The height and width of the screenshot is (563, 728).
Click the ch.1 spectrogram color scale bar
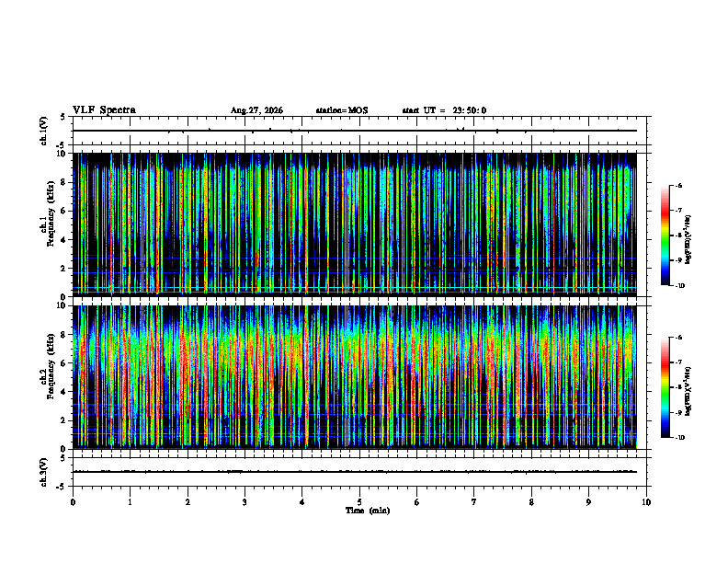[x=665, y=236]
